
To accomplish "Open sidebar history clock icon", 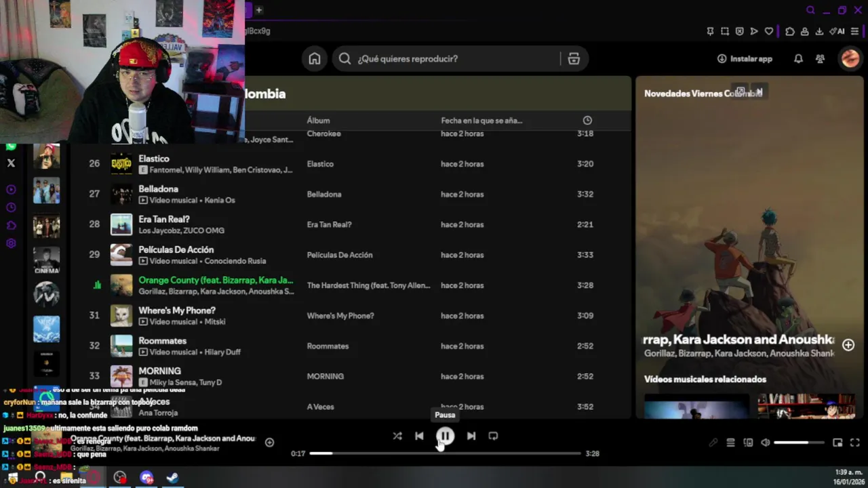I will pos(11,207).
